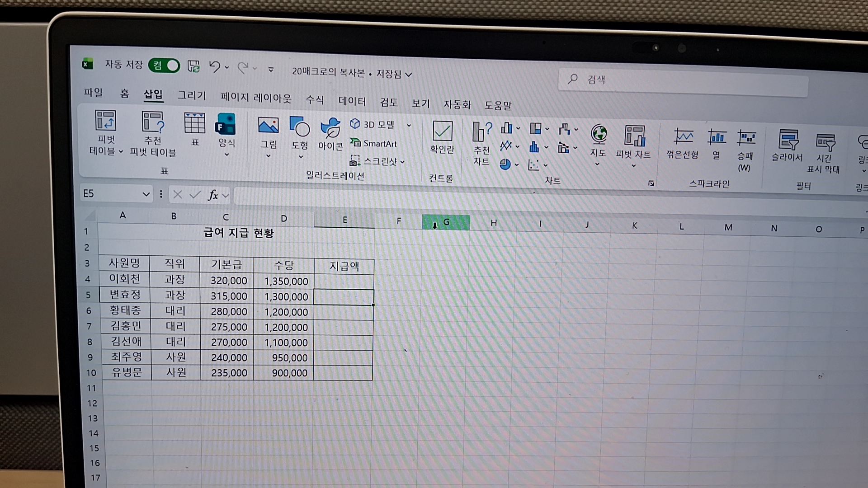Screen dimensions: 868x488
Task: Toggle the AutoSave switch
Action: coord(165,66)
